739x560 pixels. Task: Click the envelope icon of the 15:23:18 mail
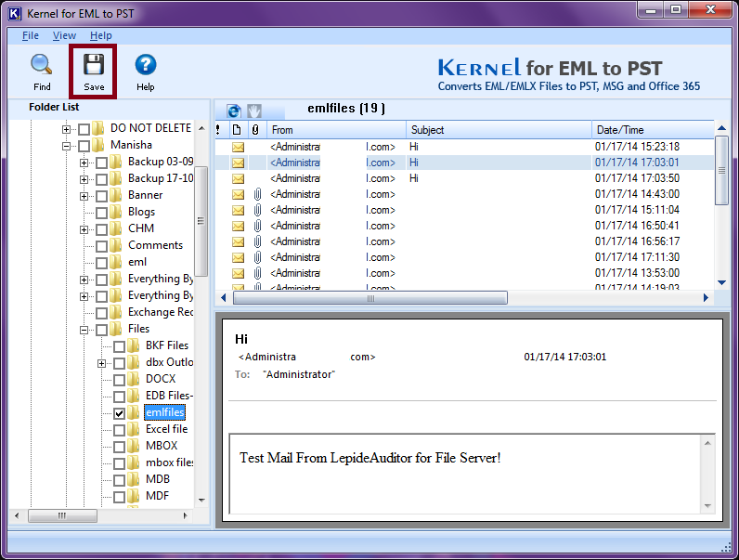coord(239,147)
